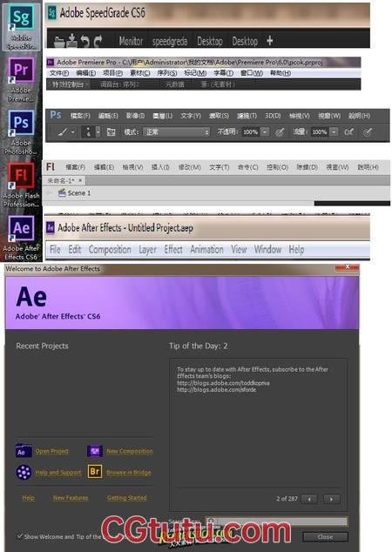Click the Open Project link

coord(51,451)
